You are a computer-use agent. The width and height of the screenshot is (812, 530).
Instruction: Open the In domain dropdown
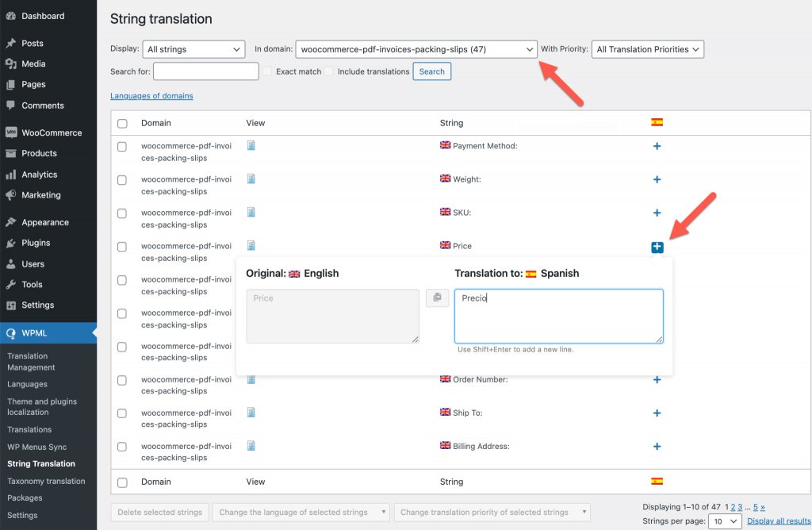tap(416, 49)
